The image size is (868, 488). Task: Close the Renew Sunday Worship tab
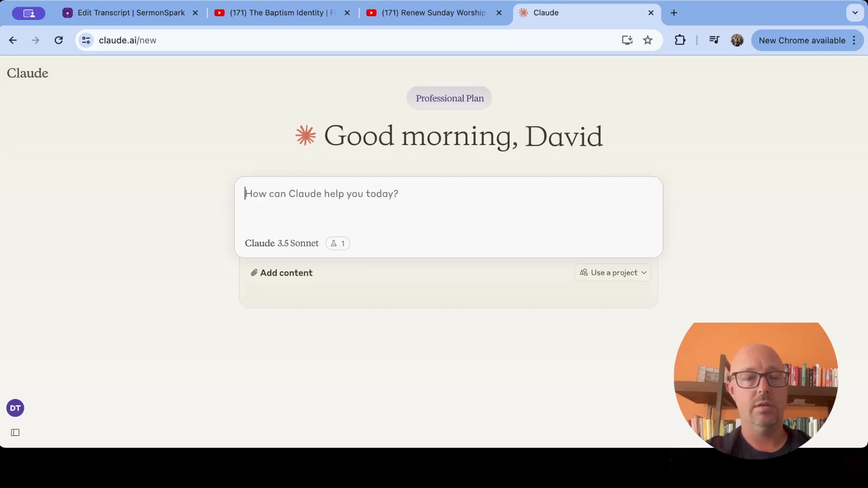click(x=499, y=13)
